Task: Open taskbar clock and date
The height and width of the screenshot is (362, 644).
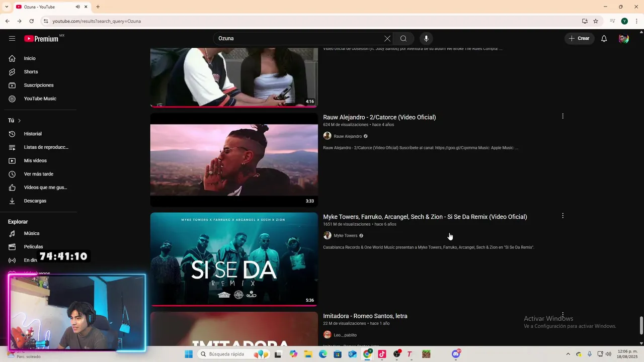Action: coord(627,354)
